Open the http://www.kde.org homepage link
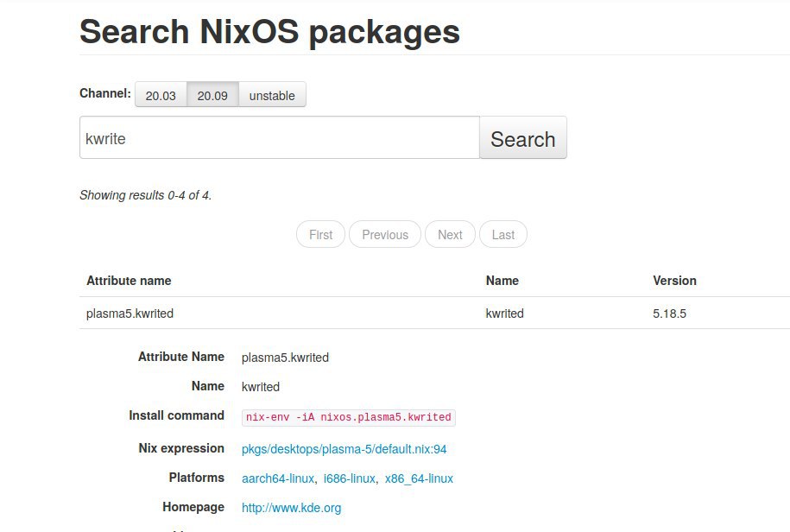 pyautogui.click(x=291, y=507)
